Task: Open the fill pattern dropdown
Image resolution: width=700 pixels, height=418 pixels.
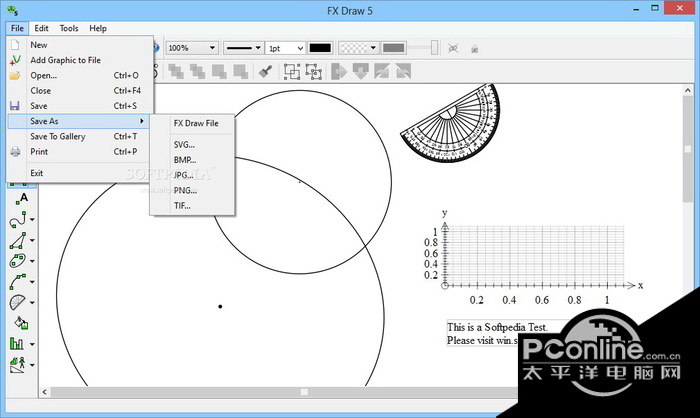Action: (358, 48)
